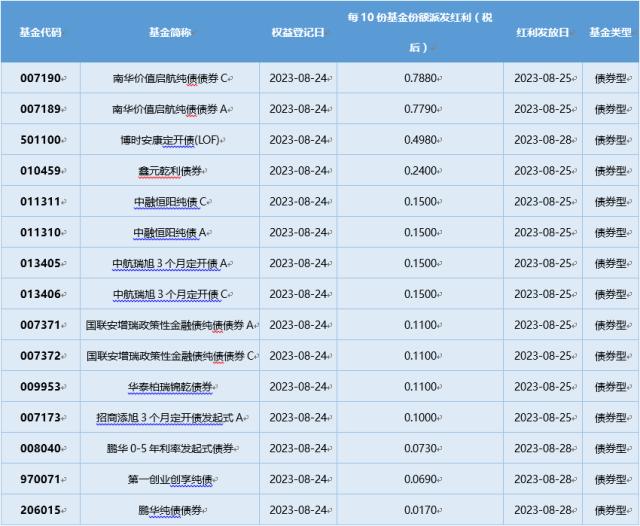This screenshot has width=640, height=526.
Task: Click 债券型 type in 008040 row
Action: tap(610, 449)
